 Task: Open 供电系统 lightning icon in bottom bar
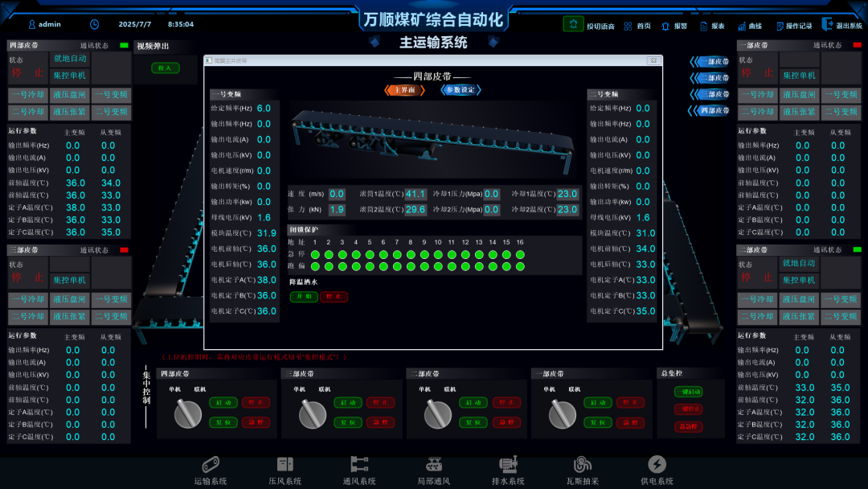pyautogui.click(x=657, y=464)
